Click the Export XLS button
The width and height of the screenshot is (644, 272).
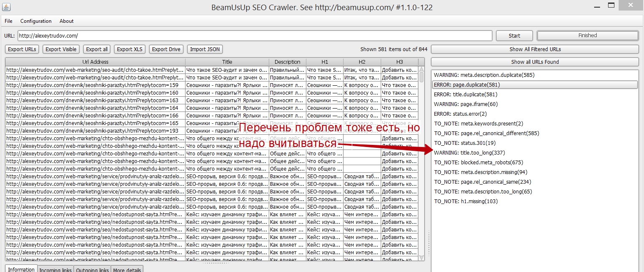[130, 49]
